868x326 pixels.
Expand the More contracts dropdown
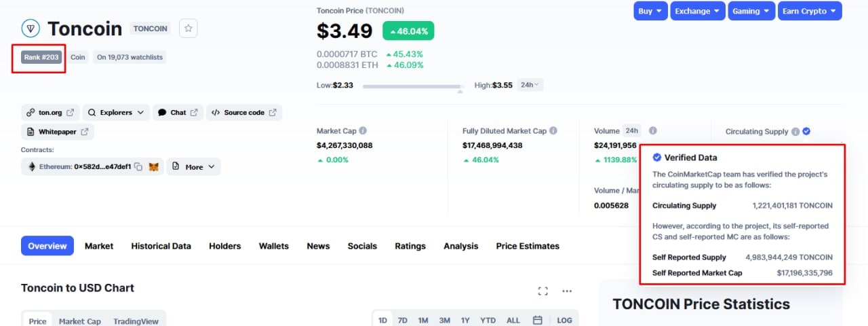[194, 166]
